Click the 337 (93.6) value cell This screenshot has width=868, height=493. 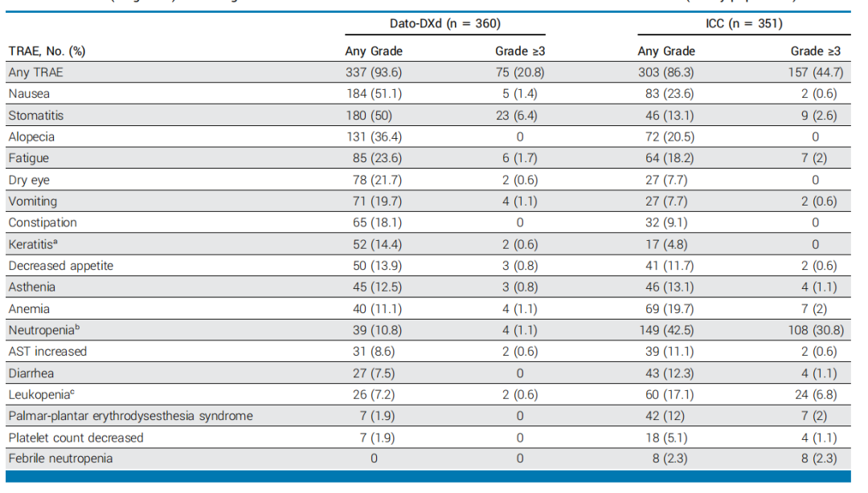(374, 72)
